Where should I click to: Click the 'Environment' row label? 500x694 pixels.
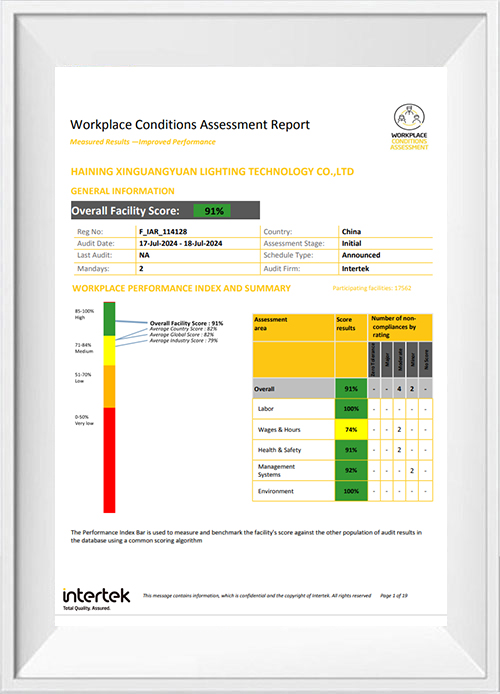tap(276, 491)
